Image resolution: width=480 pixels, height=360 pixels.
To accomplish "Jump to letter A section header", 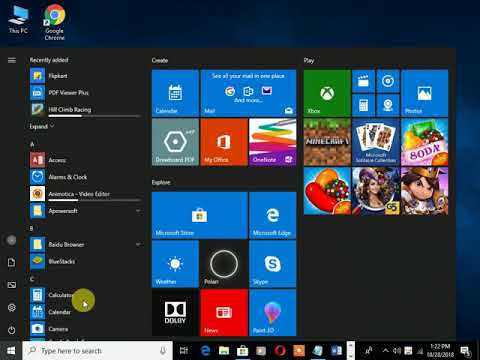I will coord(32,144).
